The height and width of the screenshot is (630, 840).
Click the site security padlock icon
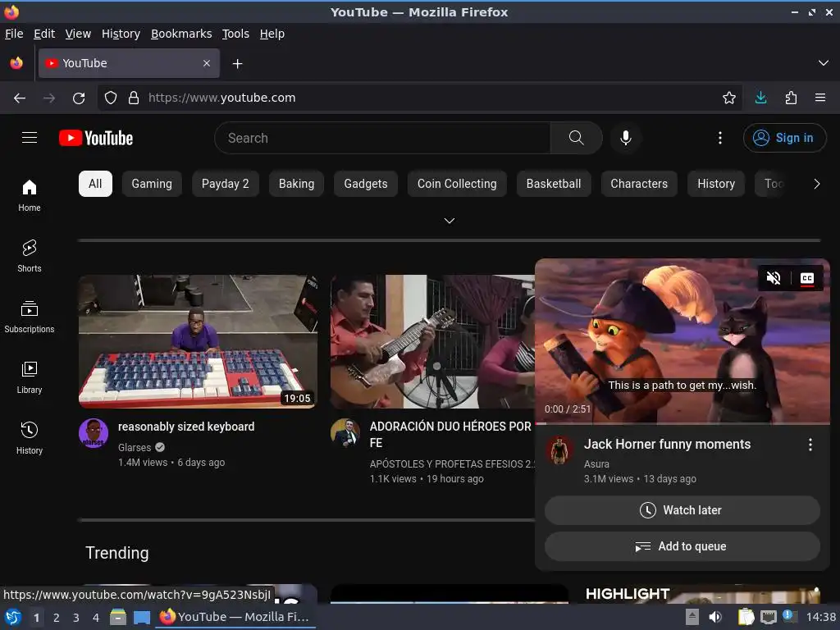[x=134, y=98]
